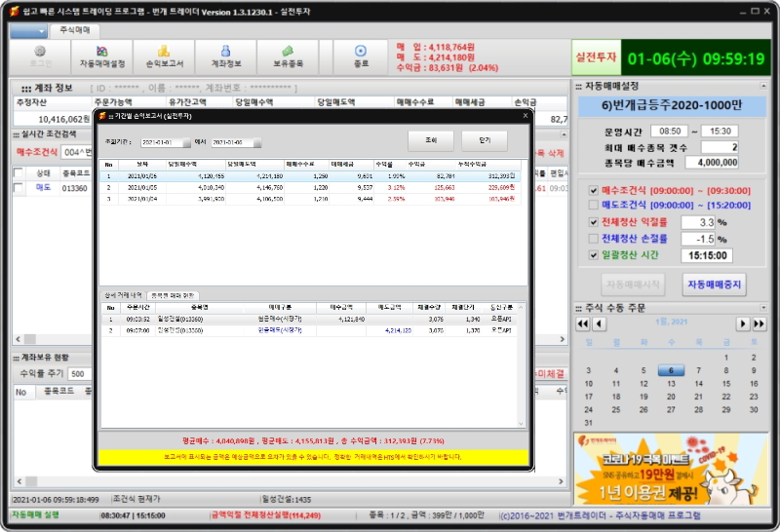Image resolution: width=780 pixels, height=532 pixels.
Task: Open the blue dropdown menu at top-left
Action: click(x=28, y=31)
